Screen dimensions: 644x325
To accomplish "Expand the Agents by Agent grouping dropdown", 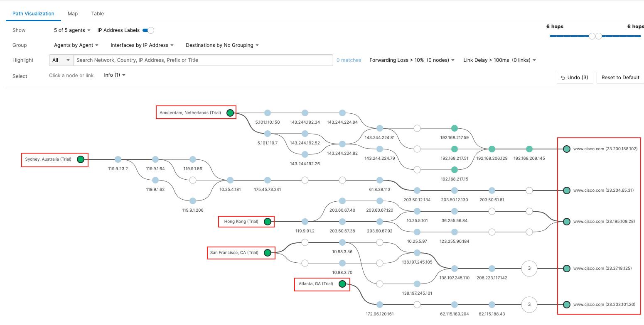I will point(76,45).
